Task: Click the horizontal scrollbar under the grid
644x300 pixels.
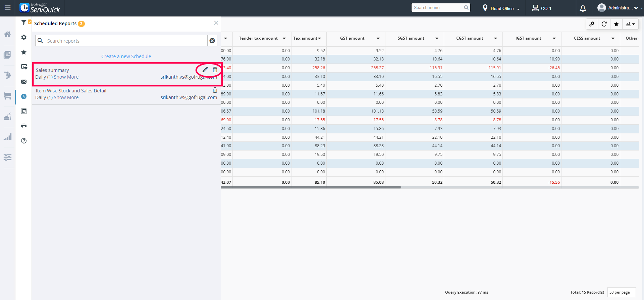Action: click(311, 187)
